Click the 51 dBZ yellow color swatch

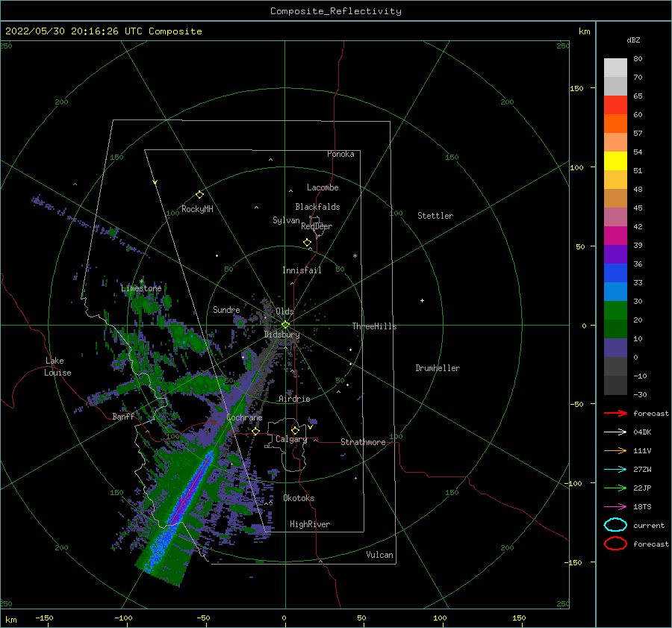pyautogui.click(x=615, y=161)
